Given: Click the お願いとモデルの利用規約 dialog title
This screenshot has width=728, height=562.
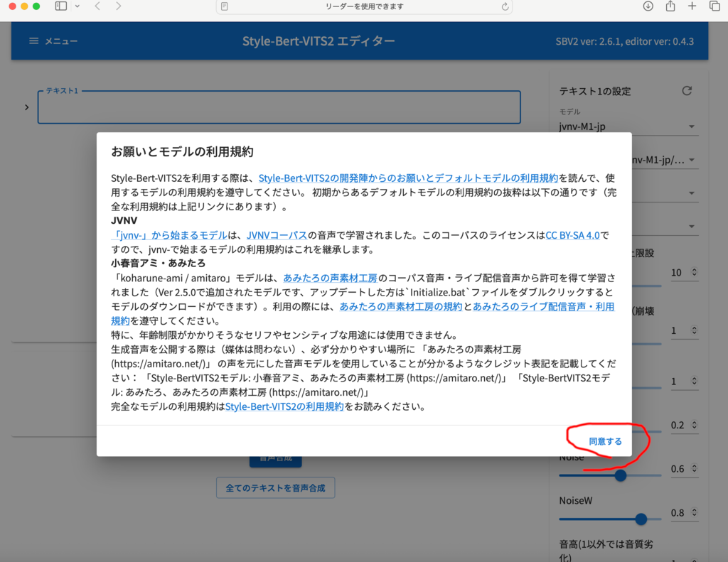Looking at the screenshot, I should point(182,152).
